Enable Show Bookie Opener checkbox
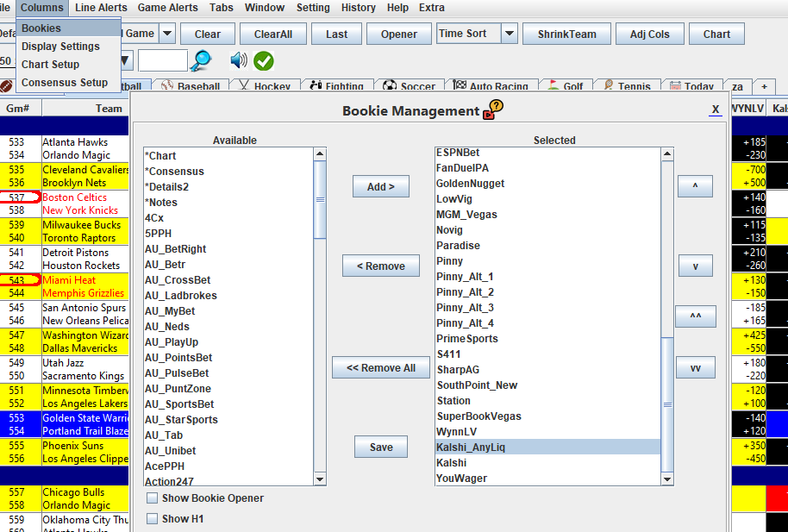The image size is (788, 532). [x=152, y=498]
